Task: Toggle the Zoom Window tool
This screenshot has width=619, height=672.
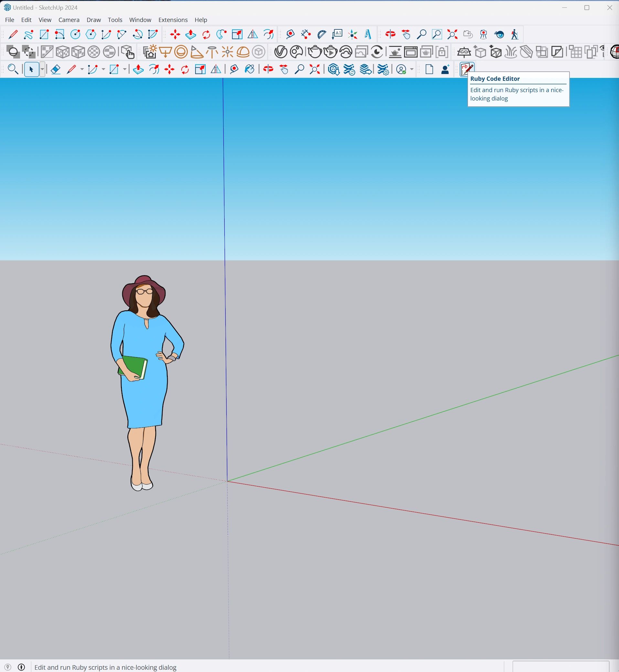Action: coord(436,34)
